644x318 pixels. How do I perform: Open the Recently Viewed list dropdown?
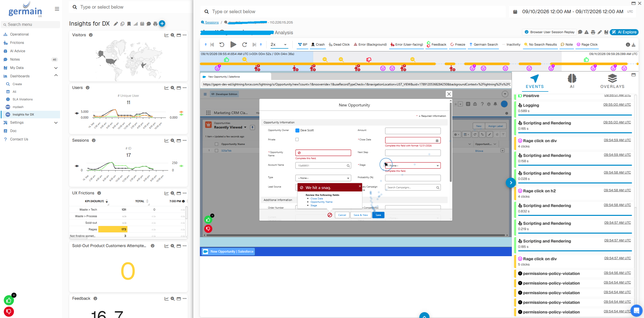coord(245,127)
